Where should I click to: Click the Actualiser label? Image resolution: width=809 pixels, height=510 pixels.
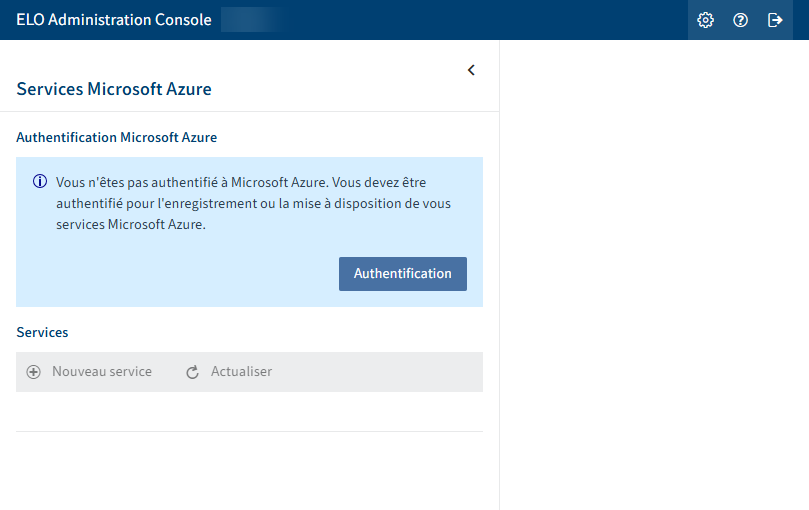click(241, 372)
